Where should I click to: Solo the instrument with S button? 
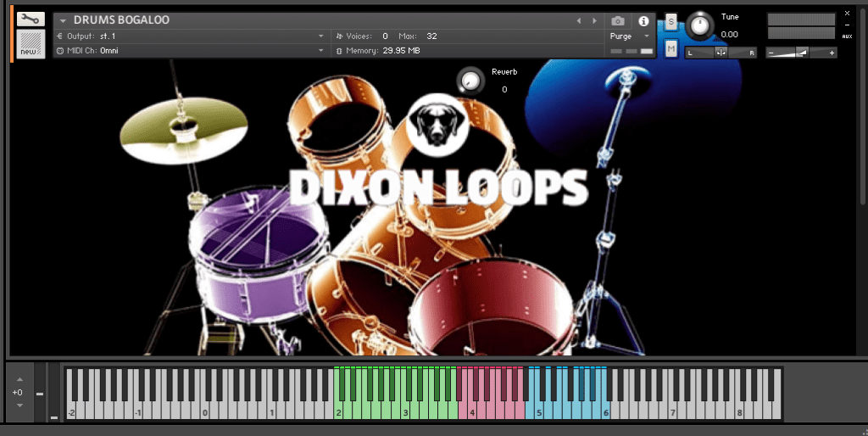coord(671,21)
